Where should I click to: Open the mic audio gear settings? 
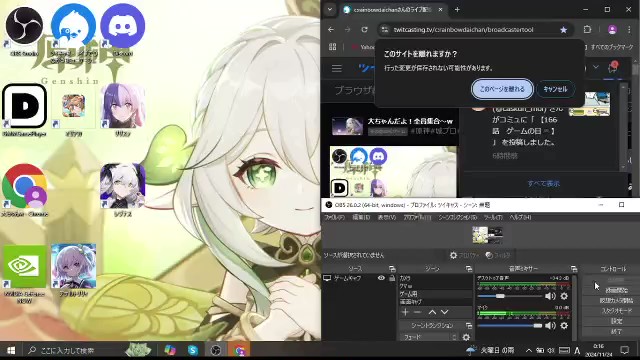tap(564, 325)
